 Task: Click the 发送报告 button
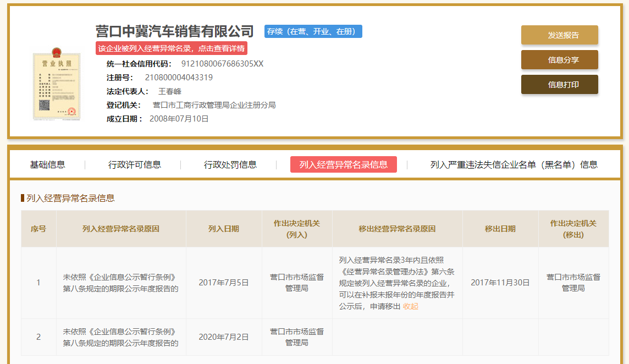(559, 35)
